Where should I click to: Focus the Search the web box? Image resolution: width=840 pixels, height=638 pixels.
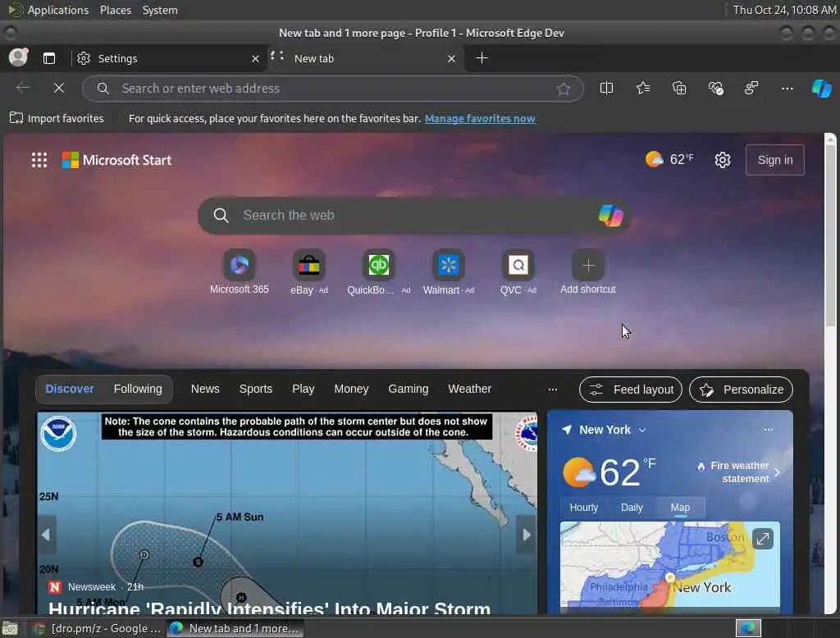point(413,216)
